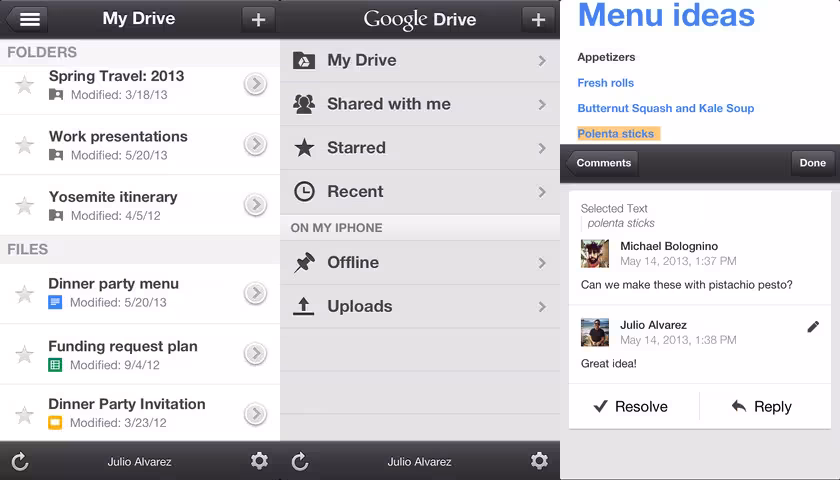The image size is (840, 480).
Task: Click the shared folder icon under Yosemite itinerary
Action: point(56,215)
